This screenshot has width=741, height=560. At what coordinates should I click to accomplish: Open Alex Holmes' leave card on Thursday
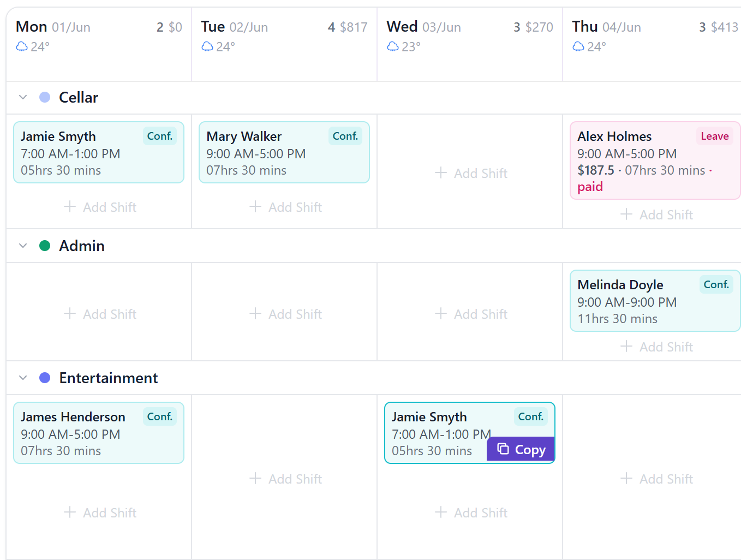[x=655, y=160]
